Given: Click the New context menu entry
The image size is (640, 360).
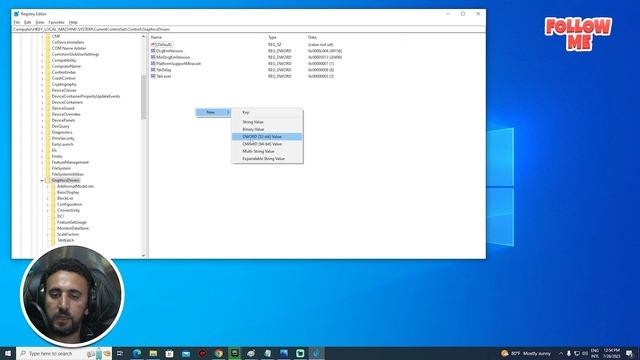Looking at the screenshot, I should pos(213,112).
